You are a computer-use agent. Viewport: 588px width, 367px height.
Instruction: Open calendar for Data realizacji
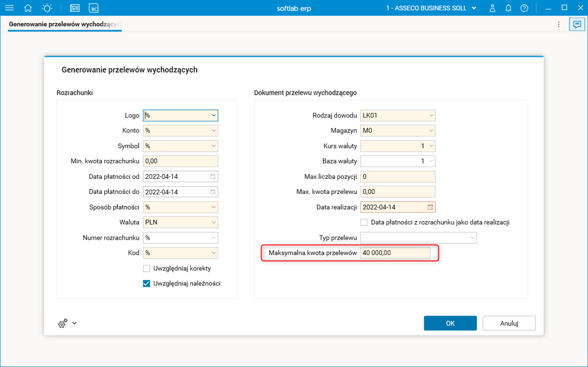(430, 207)
